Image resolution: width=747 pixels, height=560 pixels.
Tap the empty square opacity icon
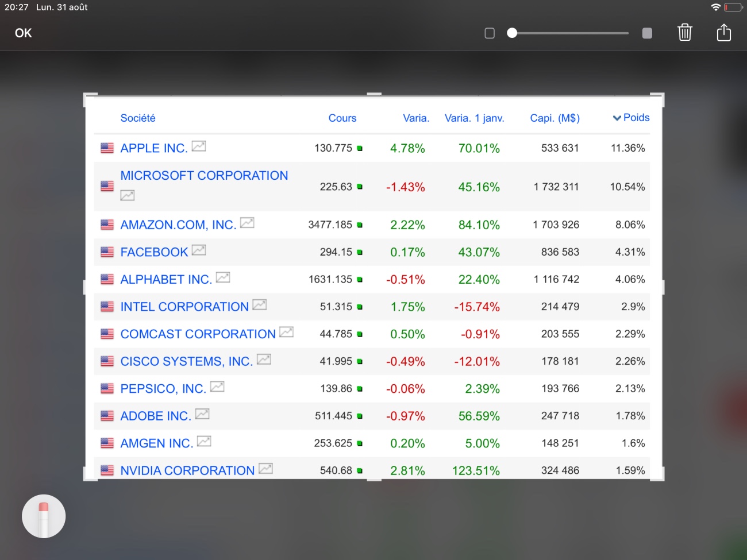[x=490, y=33]
